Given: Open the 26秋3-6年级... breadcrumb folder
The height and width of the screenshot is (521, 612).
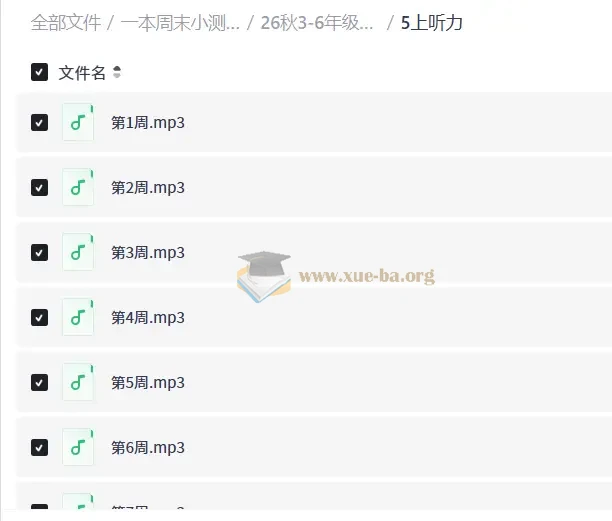Looking at the screenshot, I should pyautogui.click(x=317, y=23).
